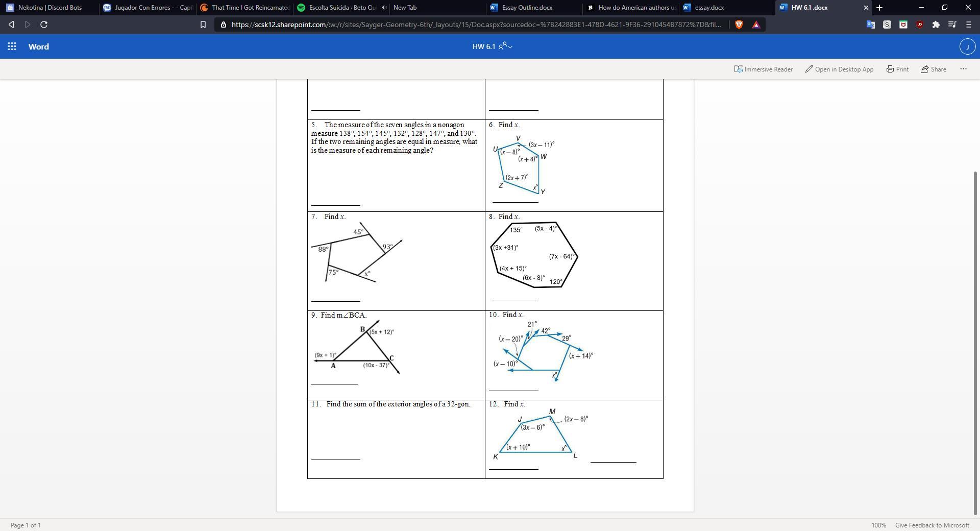Open Immersive Reader view
Image resolution: width=980 pixels, height=531 pixels.
(x=764, y=69)
